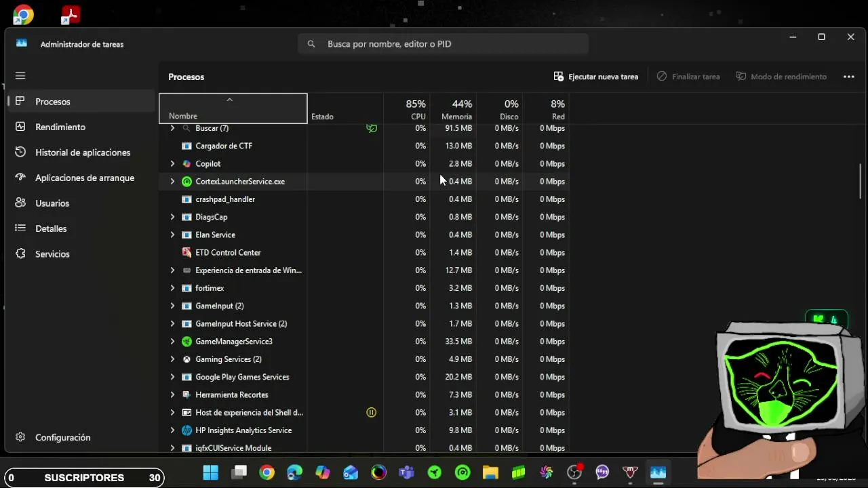Sort by the CPU column header

407,108
